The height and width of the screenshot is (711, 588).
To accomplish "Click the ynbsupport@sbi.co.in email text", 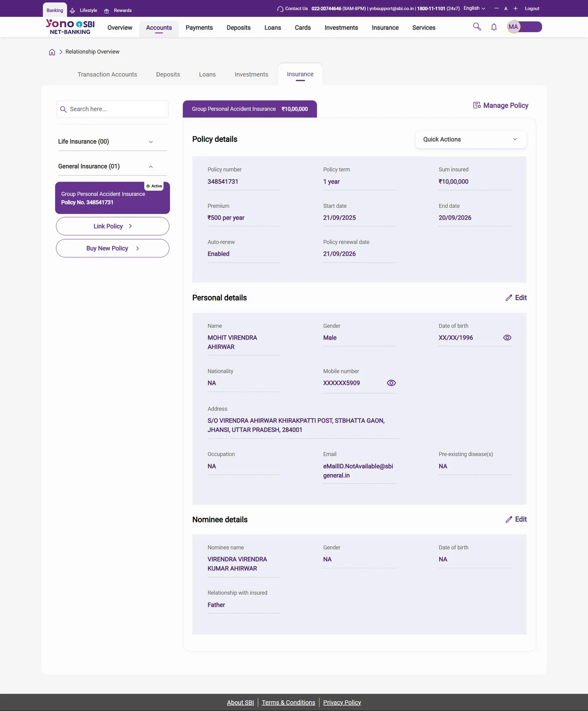I will click(391, 8).
